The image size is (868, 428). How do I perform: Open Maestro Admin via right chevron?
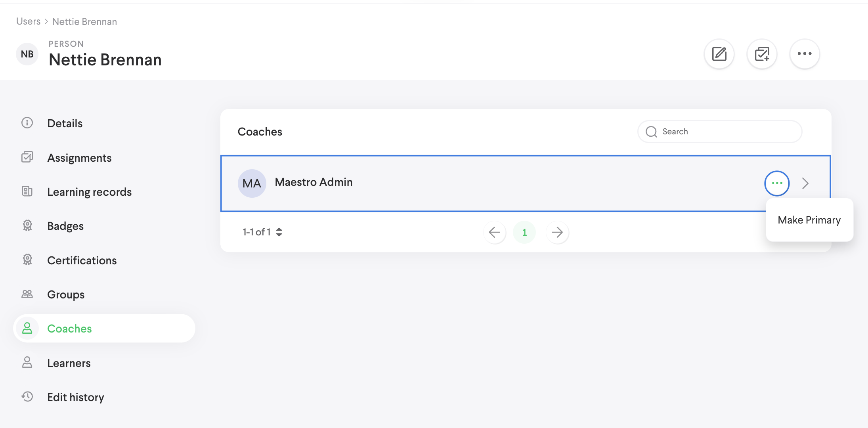pos(805,183)
